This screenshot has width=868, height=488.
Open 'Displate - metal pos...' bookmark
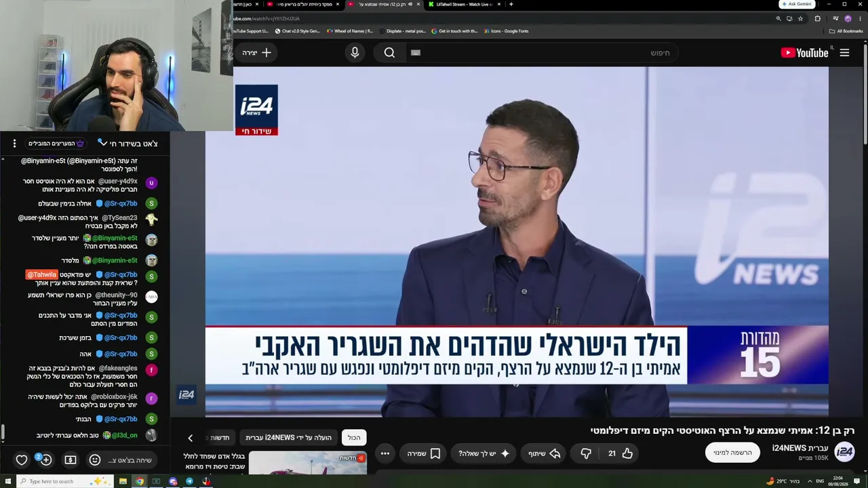coord(403,31)
